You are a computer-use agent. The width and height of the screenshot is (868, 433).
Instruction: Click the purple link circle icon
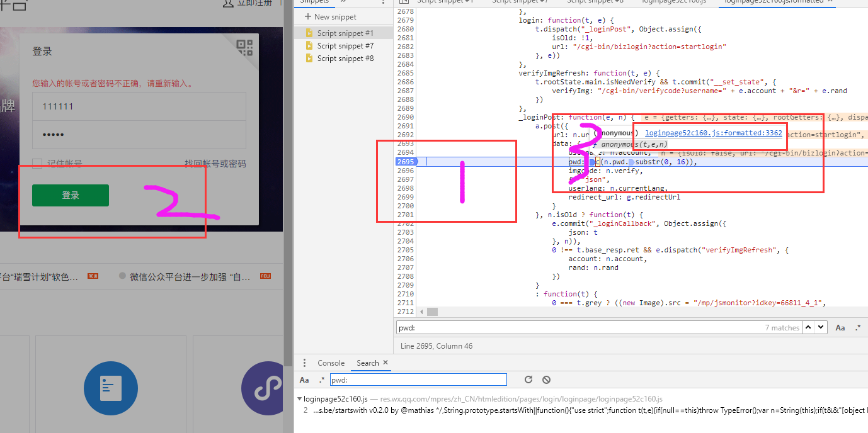tap(263, 389)
